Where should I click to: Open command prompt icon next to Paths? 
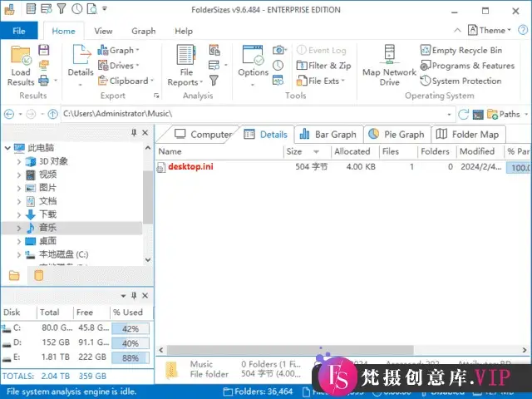point(478,115)
